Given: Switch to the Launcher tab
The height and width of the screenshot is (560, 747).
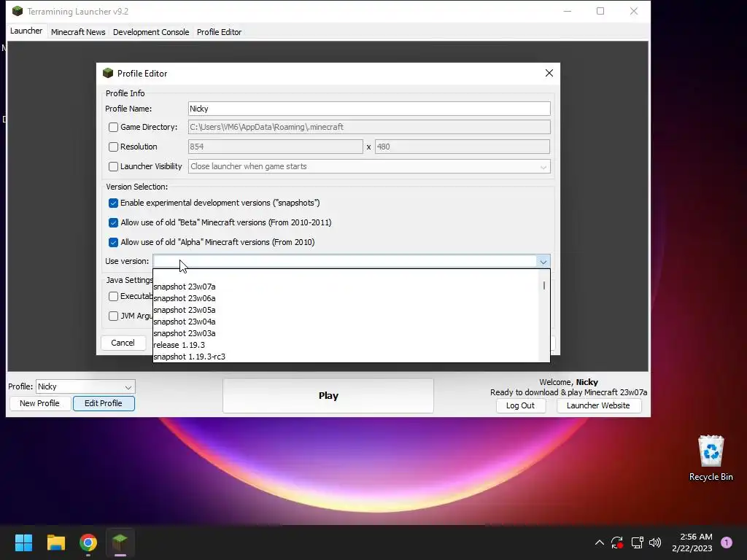Looking at the screenshot, I should tap(26, 31).
